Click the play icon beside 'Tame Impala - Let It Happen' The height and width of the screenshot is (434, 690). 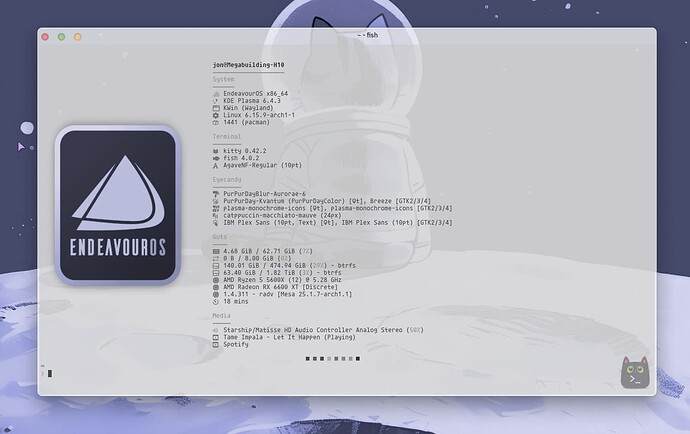[216, 337]
